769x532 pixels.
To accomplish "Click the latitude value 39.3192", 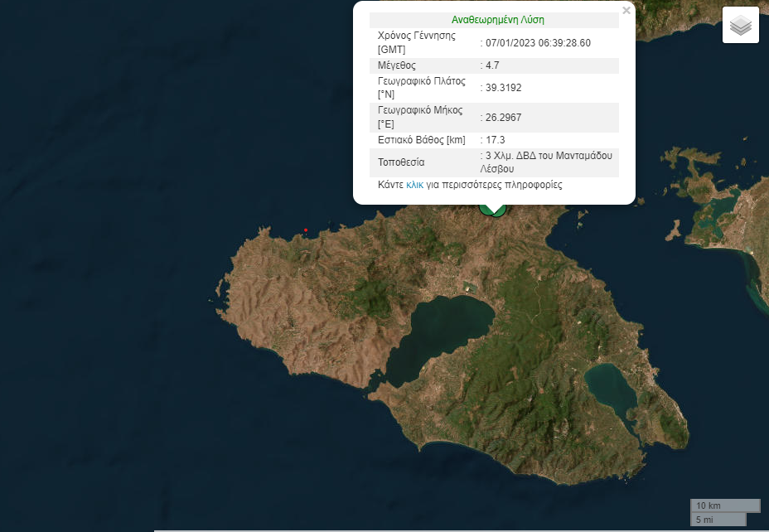I will pyautogui.click(x=503, y=88).
